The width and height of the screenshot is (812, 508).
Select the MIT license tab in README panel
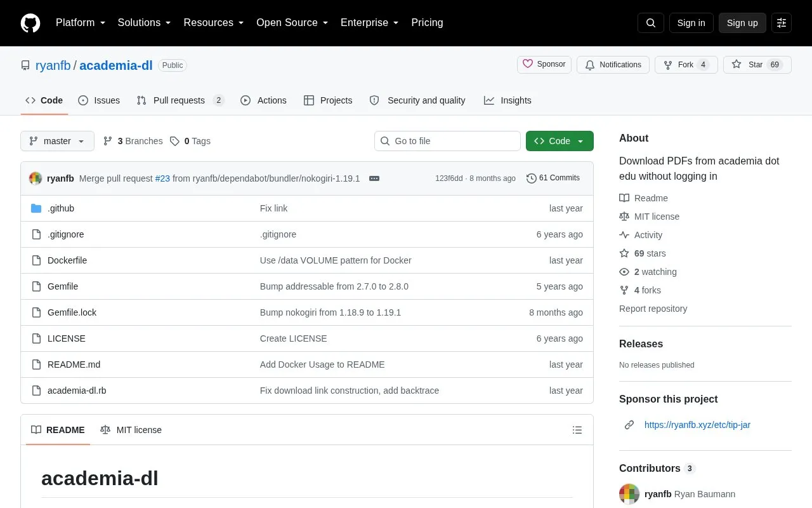pos(131,430)
